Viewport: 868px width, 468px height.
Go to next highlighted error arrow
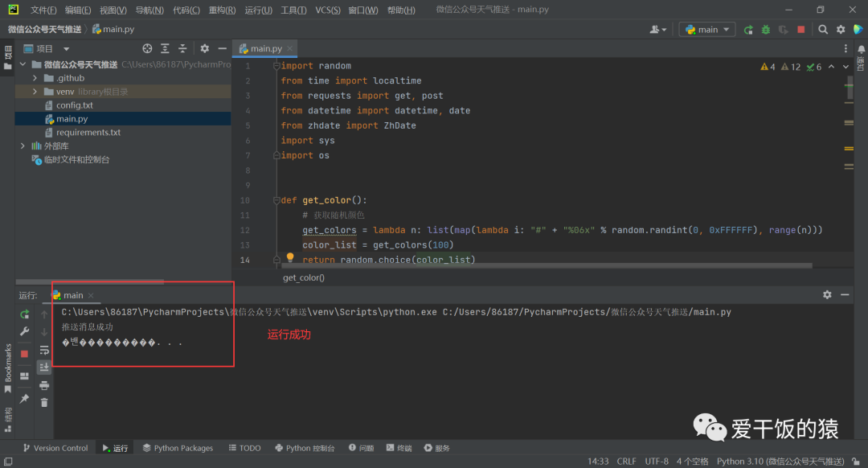(845, 67)
